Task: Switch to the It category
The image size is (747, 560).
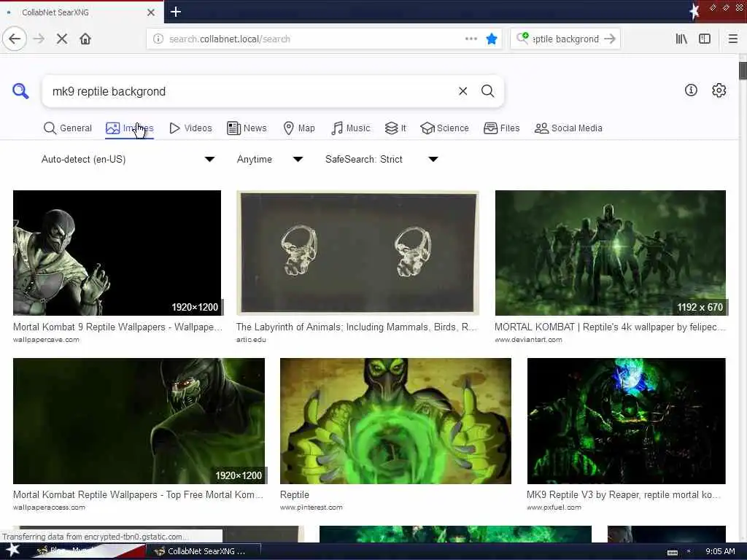Action: coord(395,128)
